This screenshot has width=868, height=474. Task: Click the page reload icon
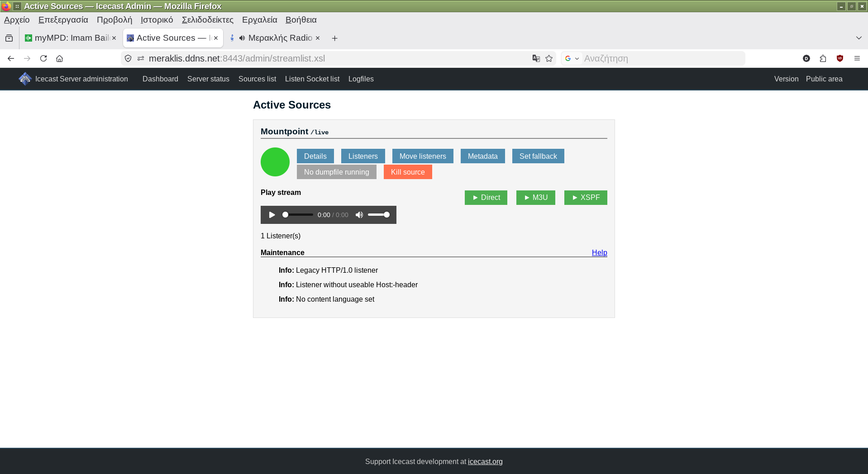coord(43,58)
